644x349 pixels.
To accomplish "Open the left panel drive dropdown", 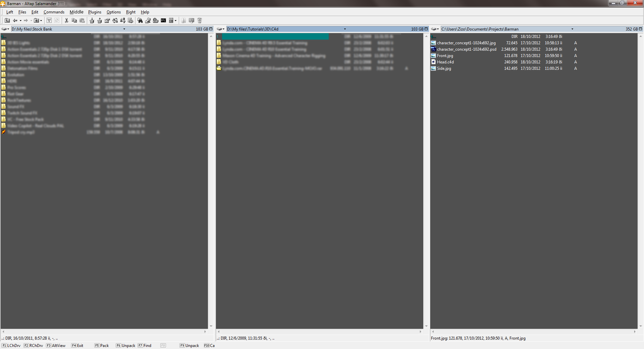I will click(5, 29).
